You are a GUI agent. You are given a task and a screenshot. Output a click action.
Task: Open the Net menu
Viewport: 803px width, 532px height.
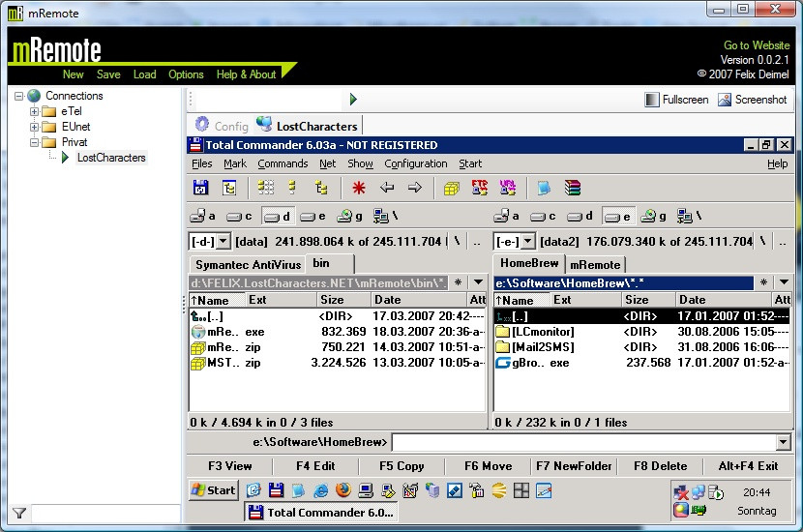pyautogui.click(x=328, y=163)
